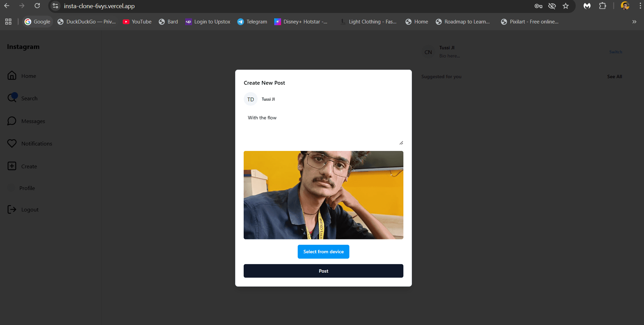Open the Google bookmark
Screen dimensions: 644x325
coord(38,22)
